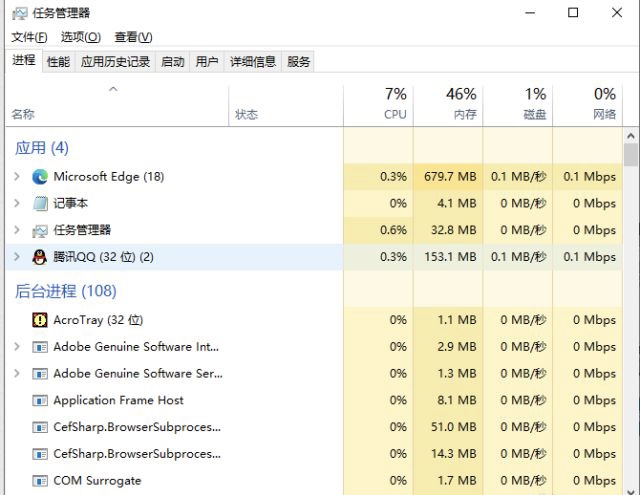Screen dimensions: 640x495
Task: Switch to the 详细信息 tab
Action: pos(253,62)
